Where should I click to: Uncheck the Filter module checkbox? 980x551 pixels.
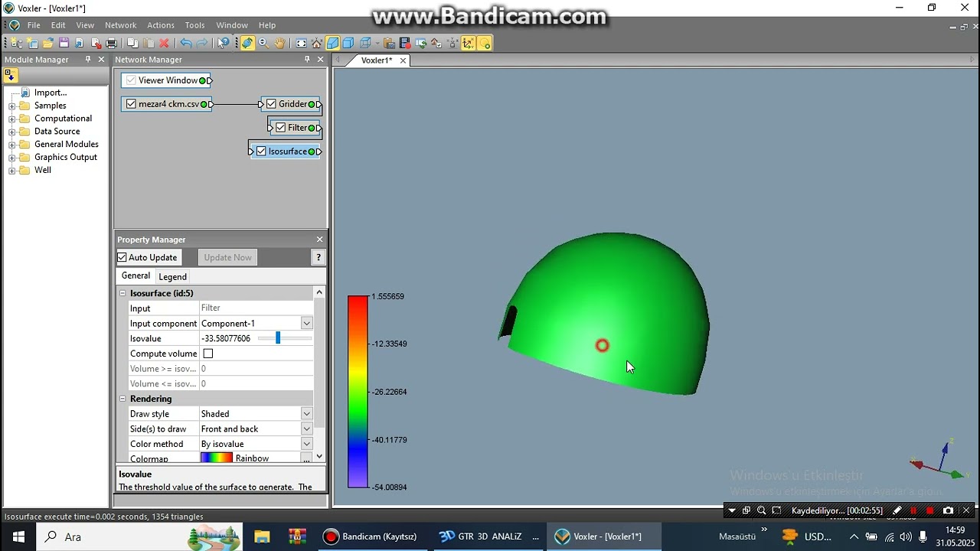[x=280, y=128]
